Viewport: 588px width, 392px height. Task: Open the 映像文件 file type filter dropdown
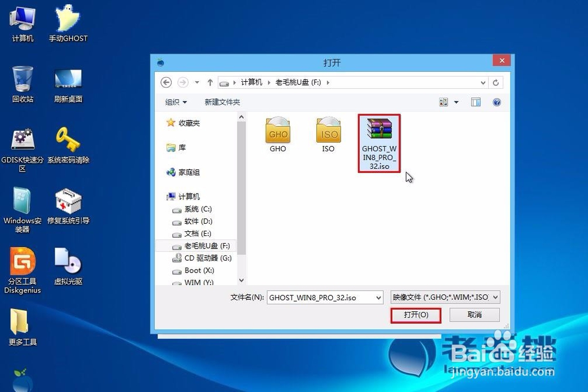445,297
